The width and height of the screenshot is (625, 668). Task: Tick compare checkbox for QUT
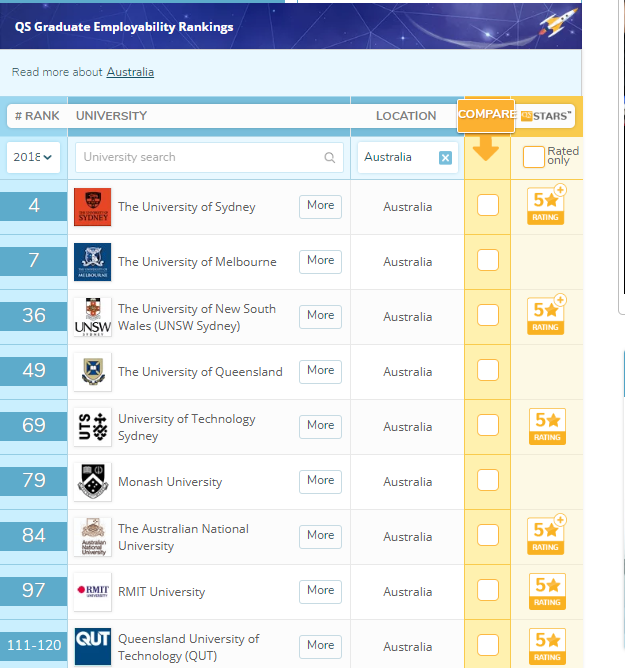(488, 645)
